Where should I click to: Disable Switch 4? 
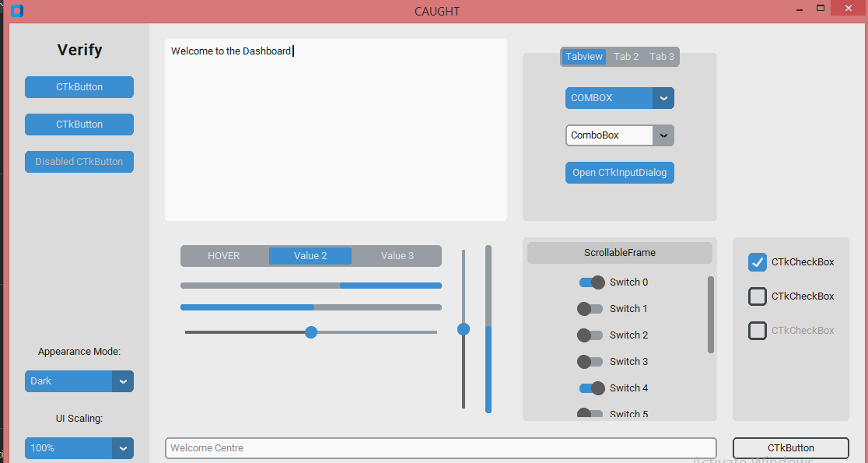coord(591,388)
